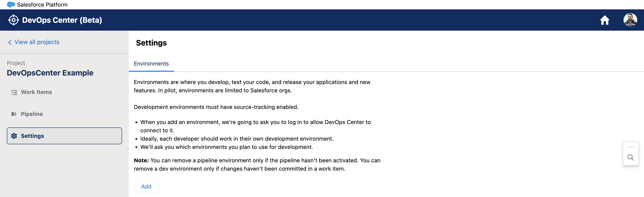Click the DevOps Center (Beta) header title
Image resolution: width=644 pixels, height=197 pixels.
click(x=62, y=20)
